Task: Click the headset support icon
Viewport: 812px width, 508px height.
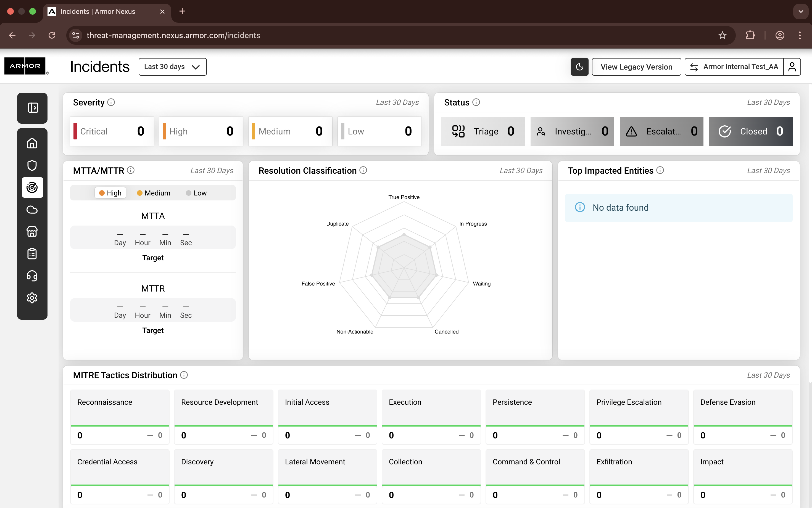Action: [x=32, y=276]
